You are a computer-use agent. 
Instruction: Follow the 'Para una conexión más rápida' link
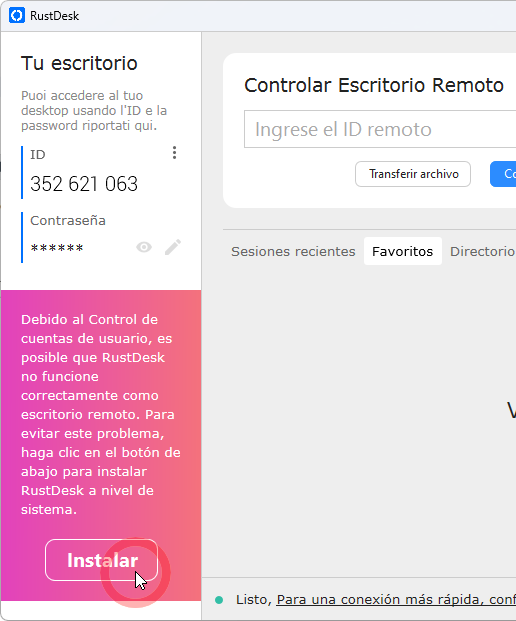coord(396,600)
